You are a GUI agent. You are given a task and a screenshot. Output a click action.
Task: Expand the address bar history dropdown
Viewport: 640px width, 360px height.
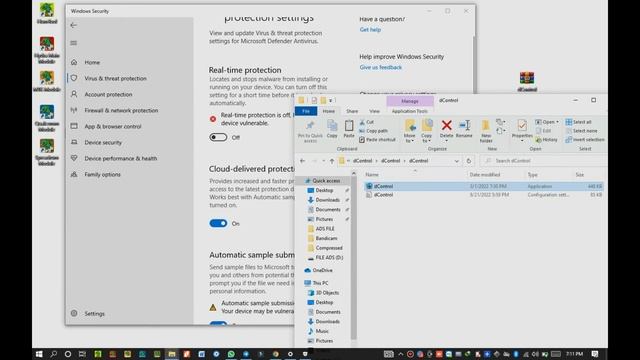[x=456, y=161]
